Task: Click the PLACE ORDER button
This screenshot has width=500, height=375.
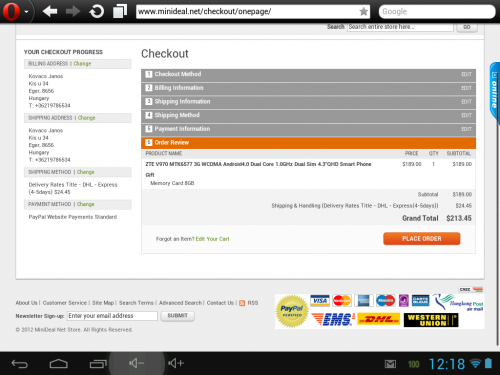Action: coord(422,239)
